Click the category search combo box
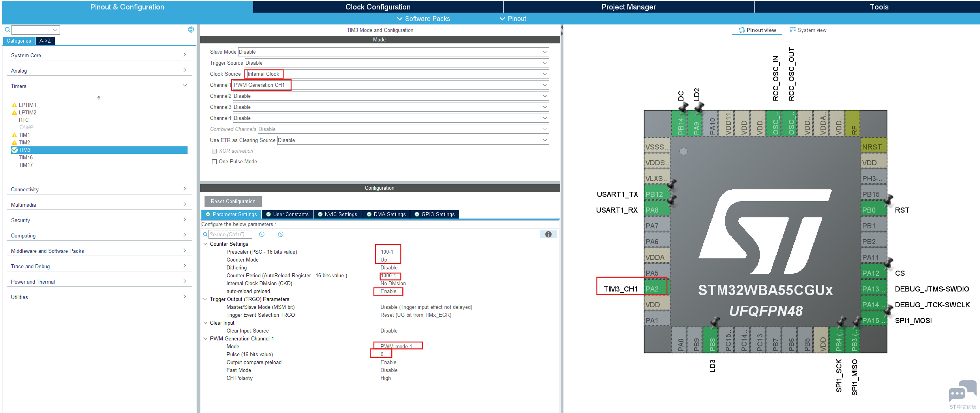The image size is (980, 413). click(x=36, y=30)
